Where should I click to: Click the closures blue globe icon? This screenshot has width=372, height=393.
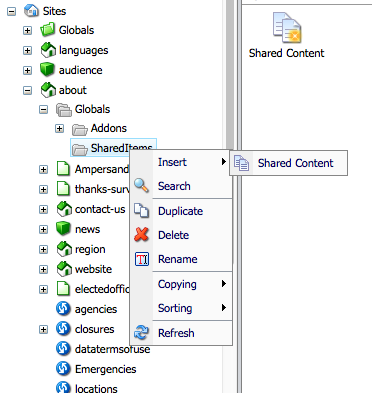[x=63, y=329]
